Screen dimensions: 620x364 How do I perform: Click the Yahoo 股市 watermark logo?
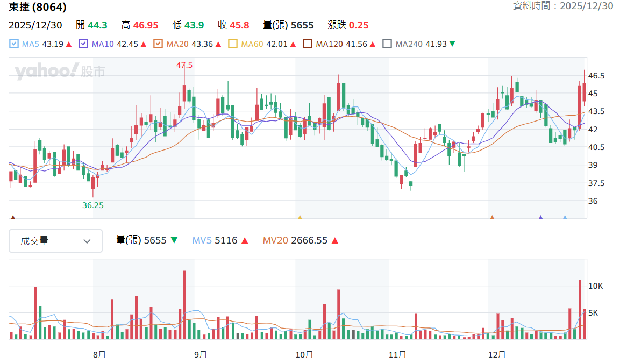point(60,71)
